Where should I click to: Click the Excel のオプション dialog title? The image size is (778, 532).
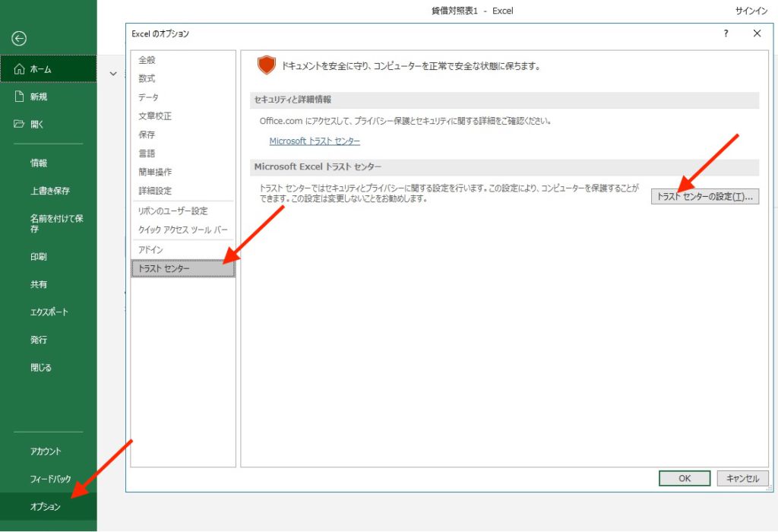(x=160, y=33)
